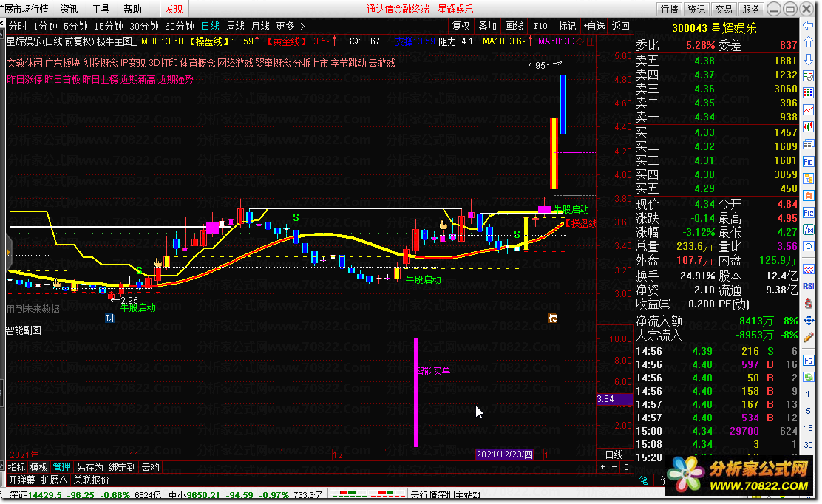This screenshot has width=822, height=504.
Task: Click the 标记 mark button
Action: [567, 26]
